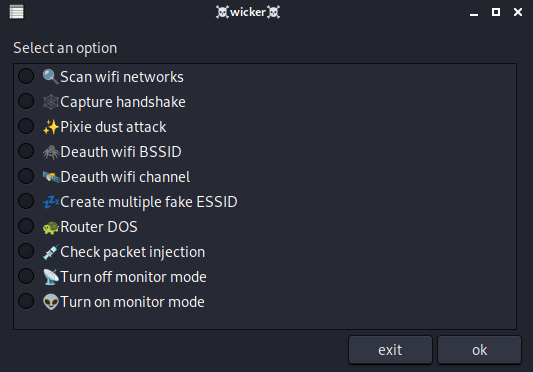Click the spider icon beside Deauth wifi BSSID
The height and width of the screenshot is (372, 533).
click(x=51, y=152)
